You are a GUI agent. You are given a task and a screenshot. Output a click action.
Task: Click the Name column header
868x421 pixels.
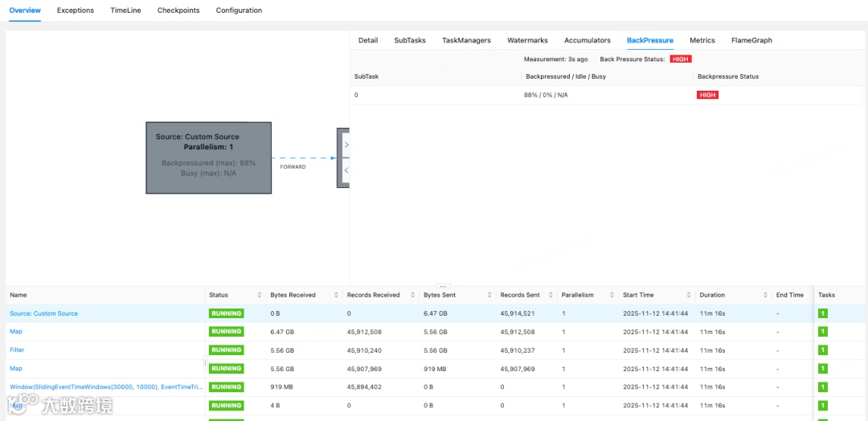[18, 296]
